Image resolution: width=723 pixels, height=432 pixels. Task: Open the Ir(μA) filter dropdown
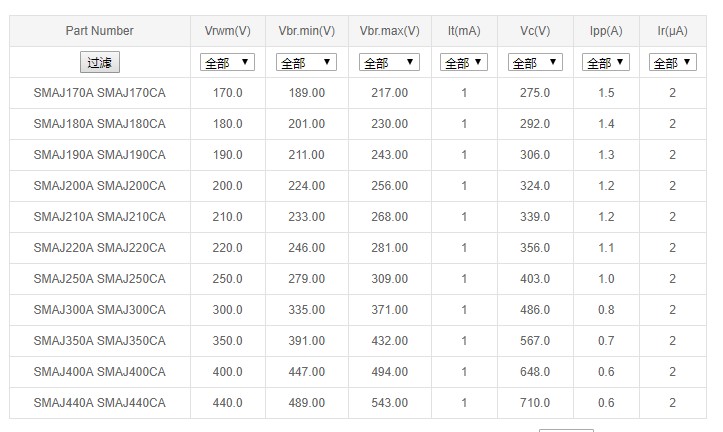tap(672, 62)
